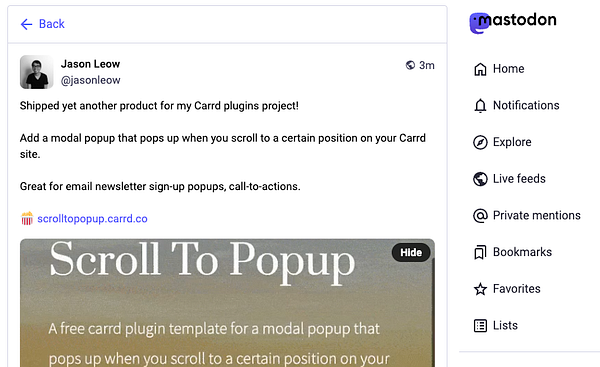Click the 3m timestamp
The height and width of the screenshot is (367, 600).
(427, 65)
